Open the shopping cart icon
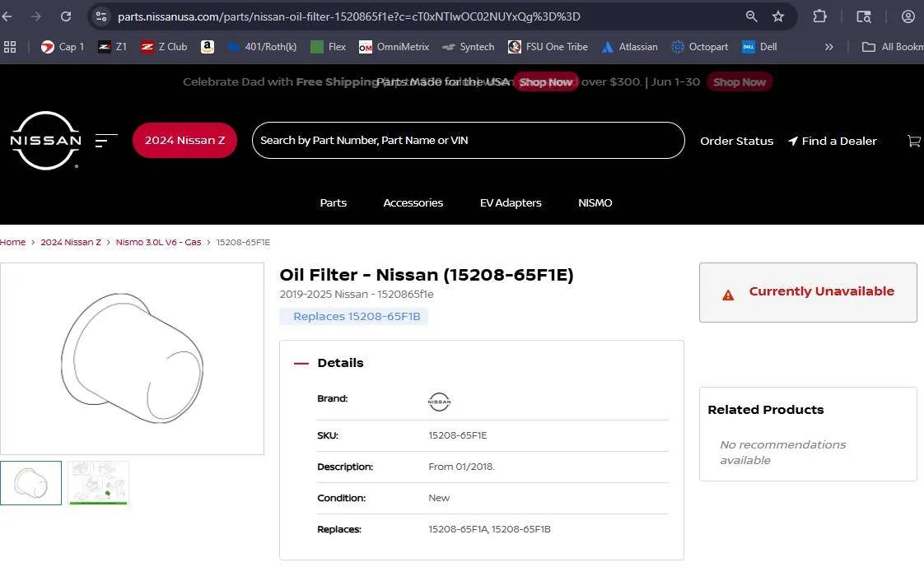Screen dimensions: 924x567 [913, 141]
